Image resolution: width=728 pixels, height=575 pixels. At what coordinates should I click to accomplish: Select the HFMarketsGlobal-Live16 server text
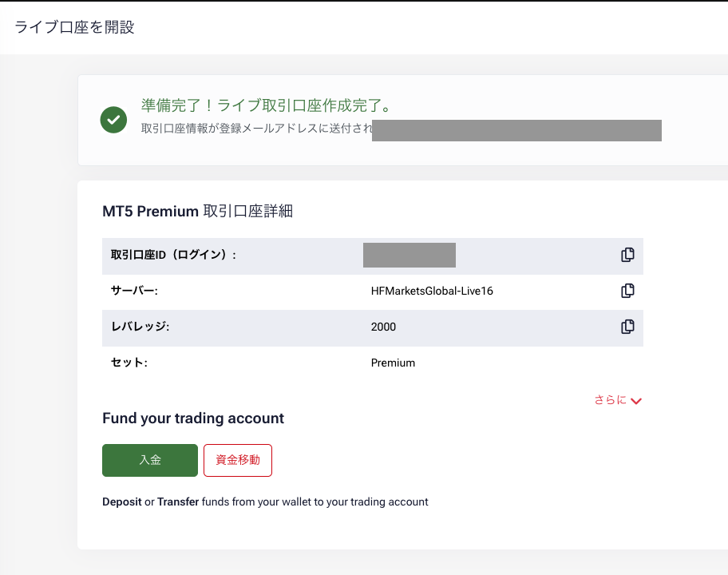432,291
